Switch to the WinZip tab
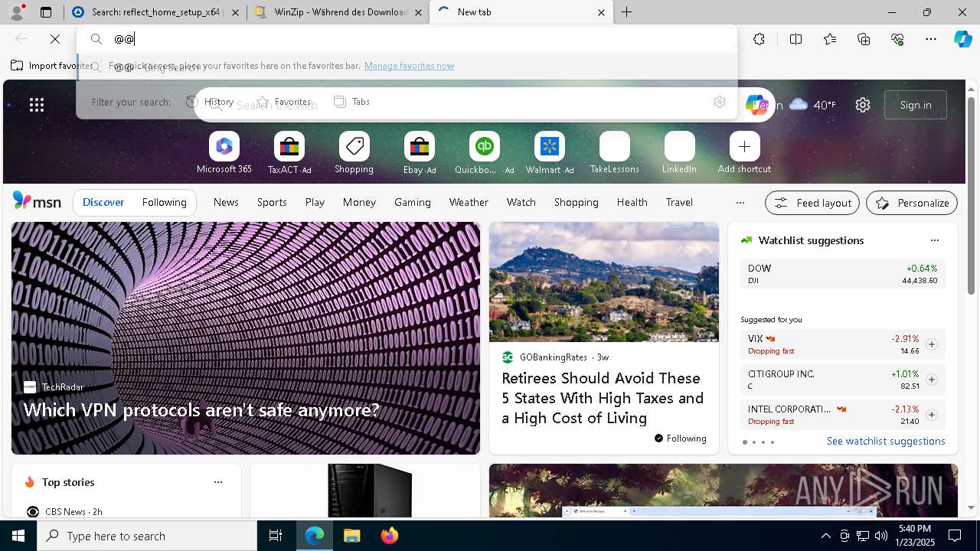The image size is (980, 551). click(338, 12)
